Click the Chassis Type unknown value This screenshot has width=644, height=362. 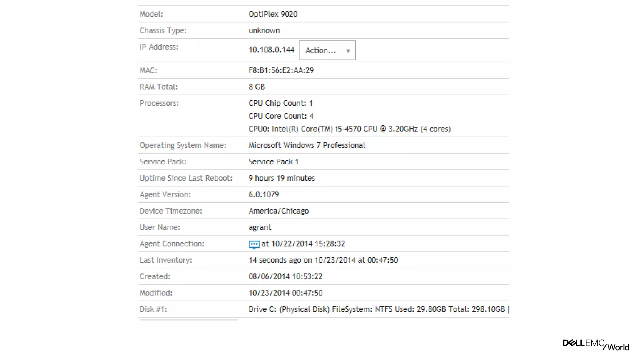(264, 30)
